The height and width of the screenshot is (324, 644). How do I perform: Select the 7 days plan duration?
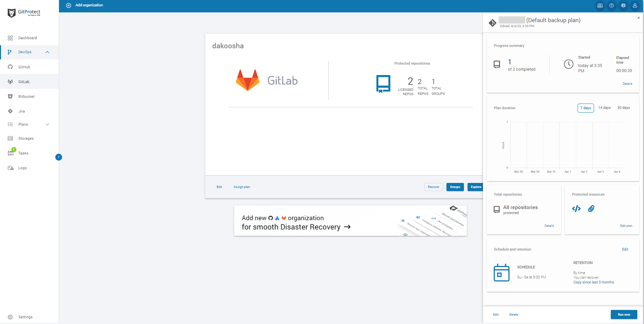[x=586, y=108]
